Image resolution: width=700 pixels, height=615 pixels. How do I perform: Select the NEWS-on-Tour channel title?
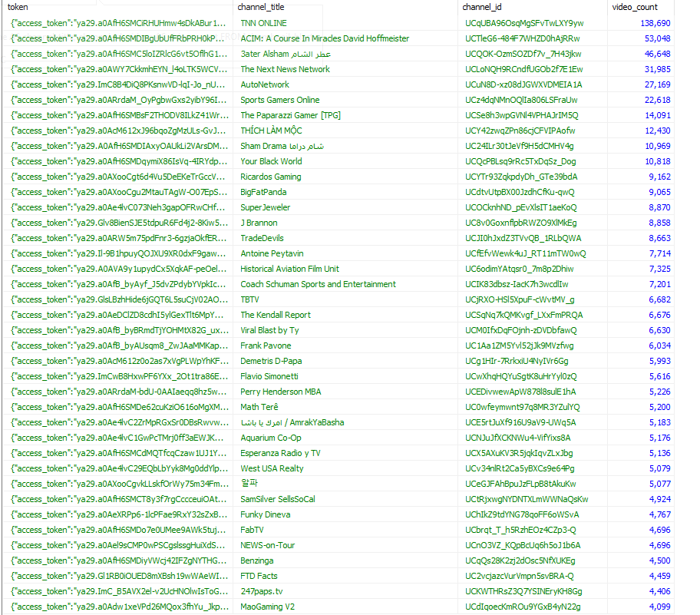coord(267,545)
